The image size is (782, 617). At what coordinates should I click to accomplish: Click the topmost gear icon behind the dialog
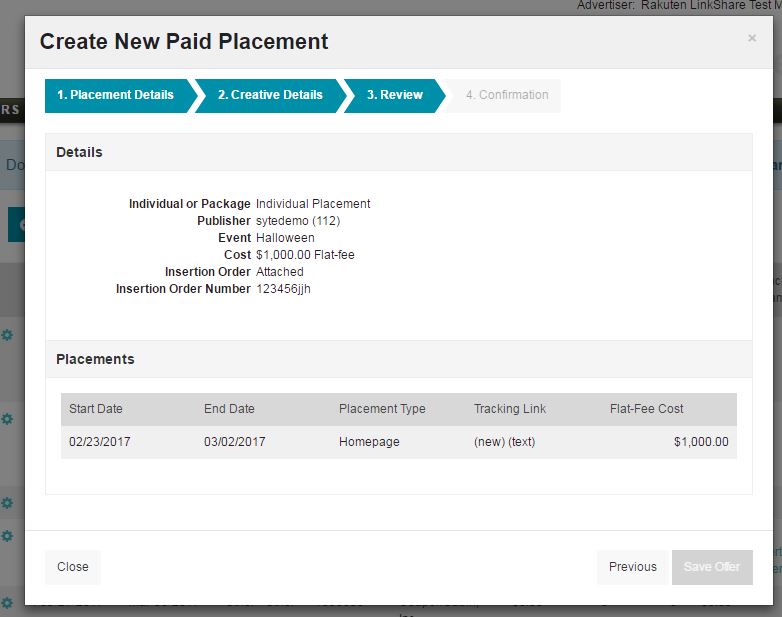coord(7,335)
